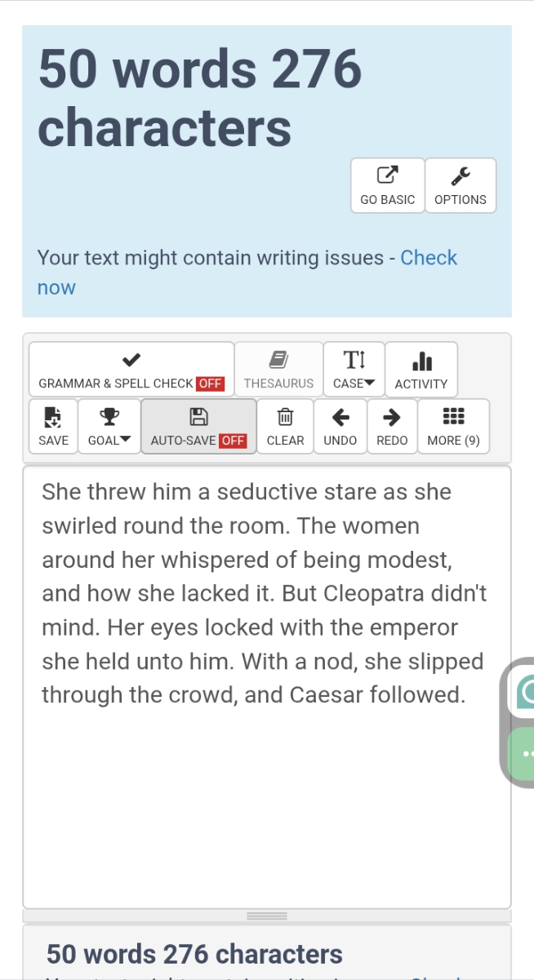Viewport: 534px width, 980px height.
Task: Expand the Case dropdown
Action: point(354,370)
